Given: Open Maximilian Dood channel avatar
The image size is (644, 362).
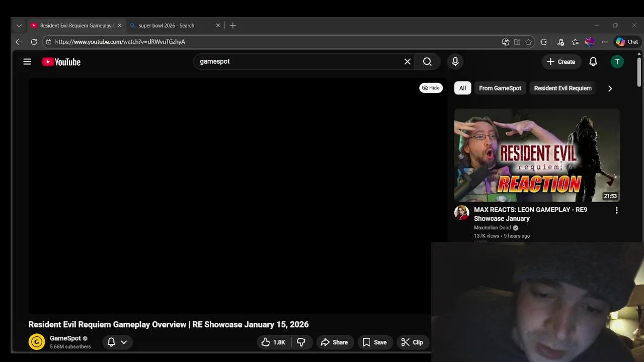Looking at the screenshot, I should click(461, 213).
